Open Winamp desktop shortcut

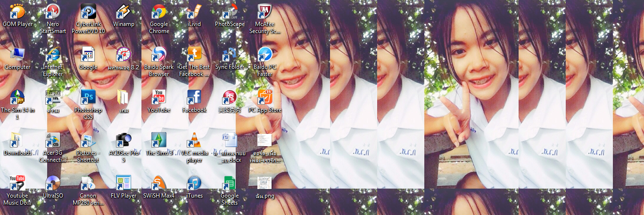pyautogui.click(x=124, y=11)
